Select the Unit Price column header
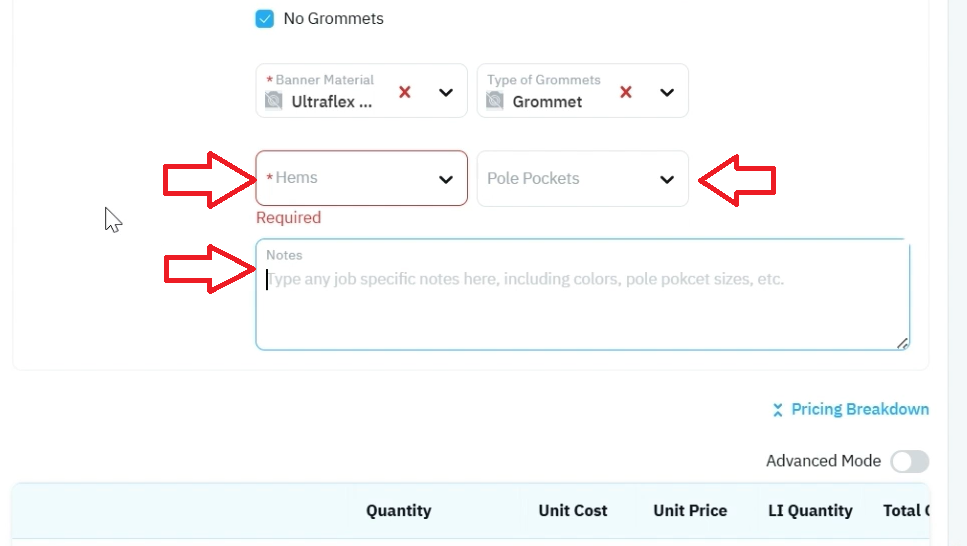The height and width of the screenshot is (546, 967). point(690,510)
